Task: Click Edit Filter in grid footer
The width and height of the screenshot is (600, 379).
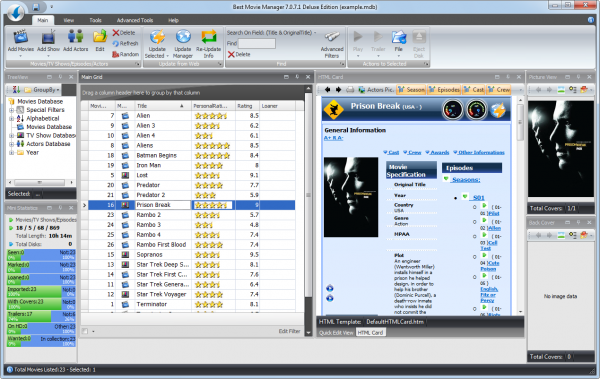Action: (x=289, y=331)
